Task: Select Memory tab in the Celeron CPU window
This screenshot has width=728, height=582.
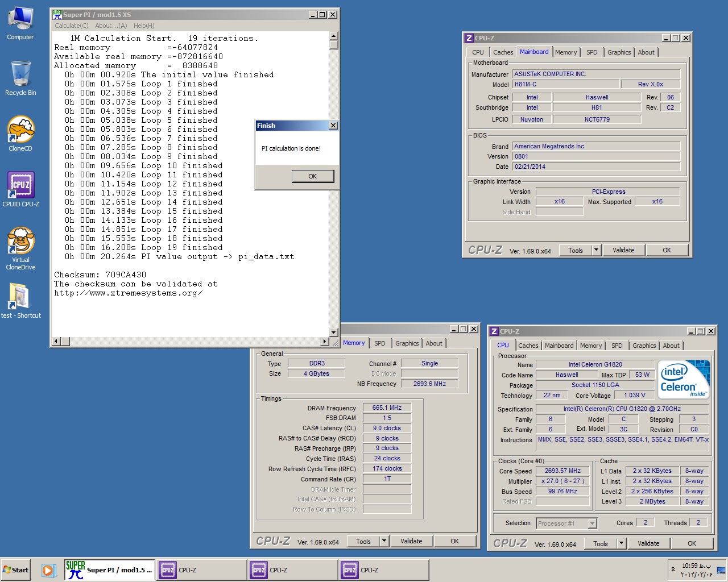Action: (591, 346)
